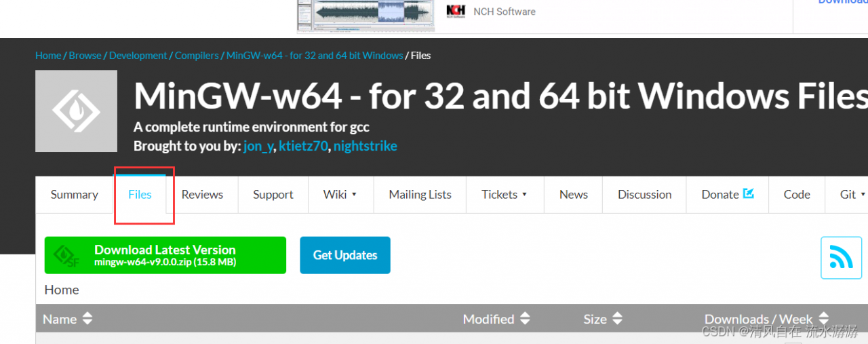Image resolution: width=868 pixels, height=344 pixels.
Task: Click Download Latest Version button
Action: coord(165,255)
